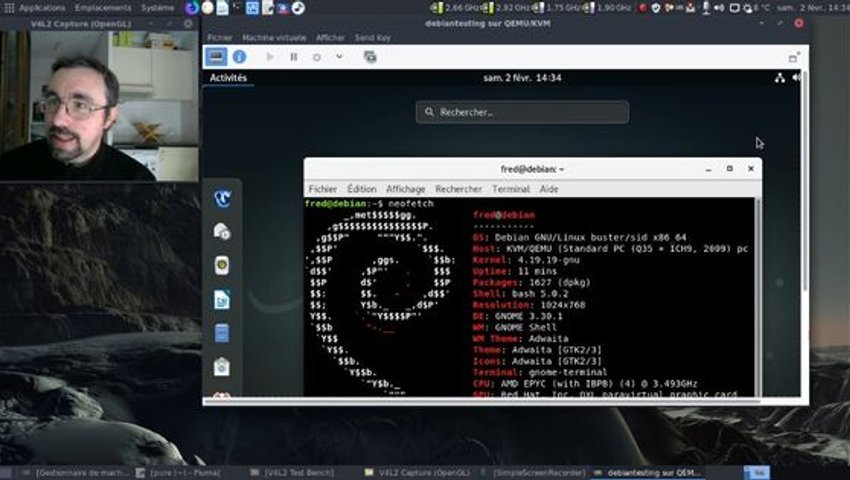The image size is (850, 480).
Task: Open Machine virtuelle menu
Action: (274, 37)
